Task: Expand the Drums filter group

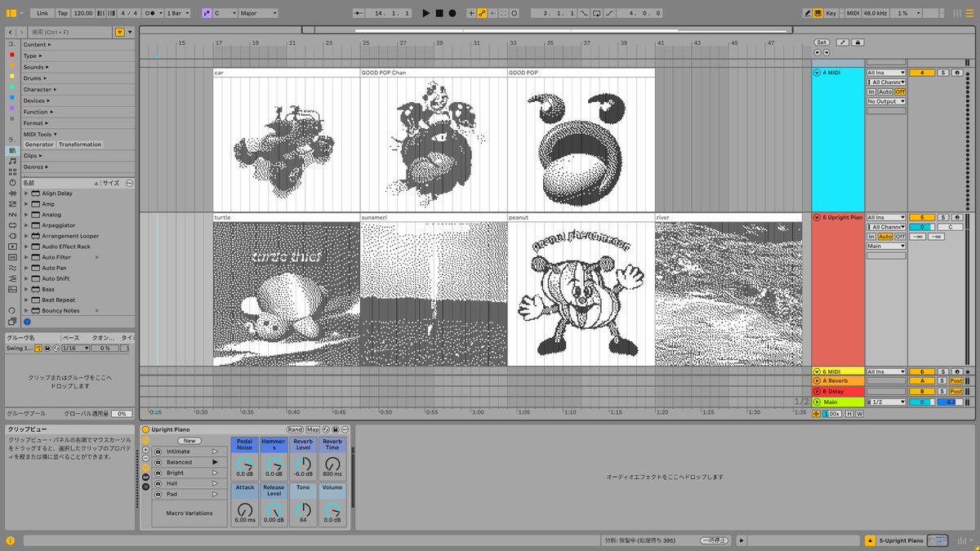Action: tap(33, 78)
